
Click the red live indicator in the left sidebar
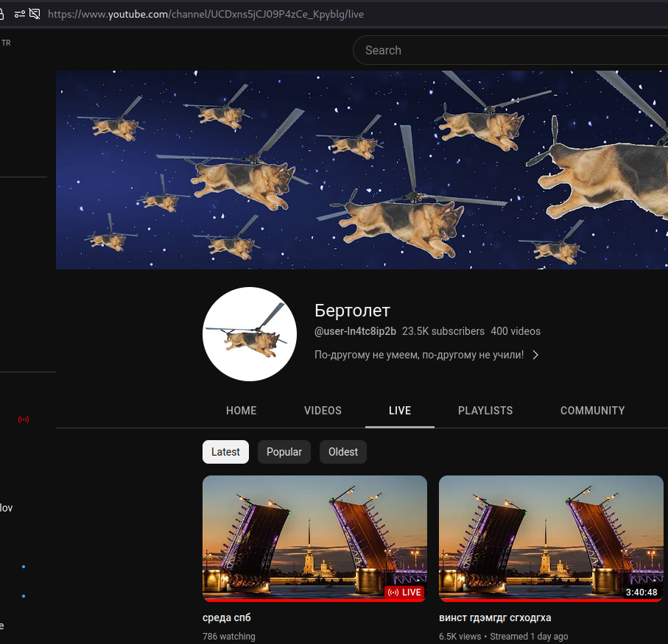click(23, 419)
